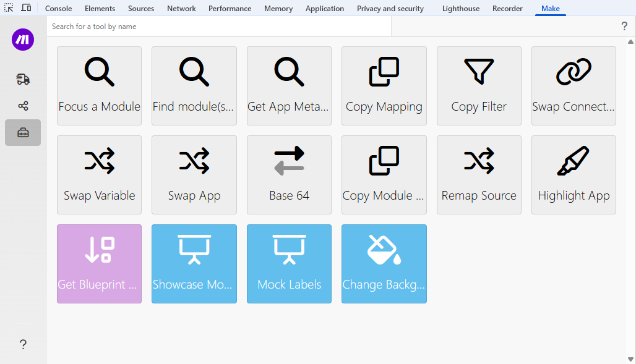Click the scrollbar down arrow
This screenshot has height=364, width=636.
(x=630, y=358)
